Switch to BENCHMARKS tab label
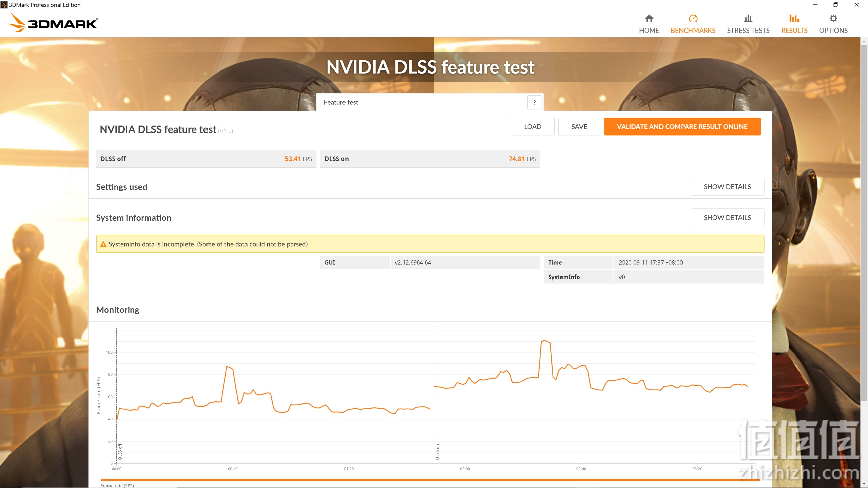This screenshot has width=868, height=488. pyautogui.click(x=693, y=30)
